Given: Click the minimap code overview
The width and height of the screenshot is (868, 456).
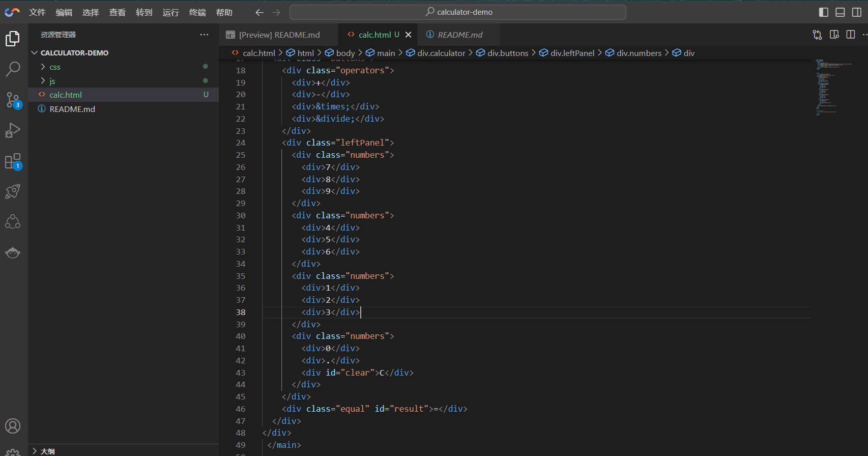Looking at the screenshot, I should [834, 87].
